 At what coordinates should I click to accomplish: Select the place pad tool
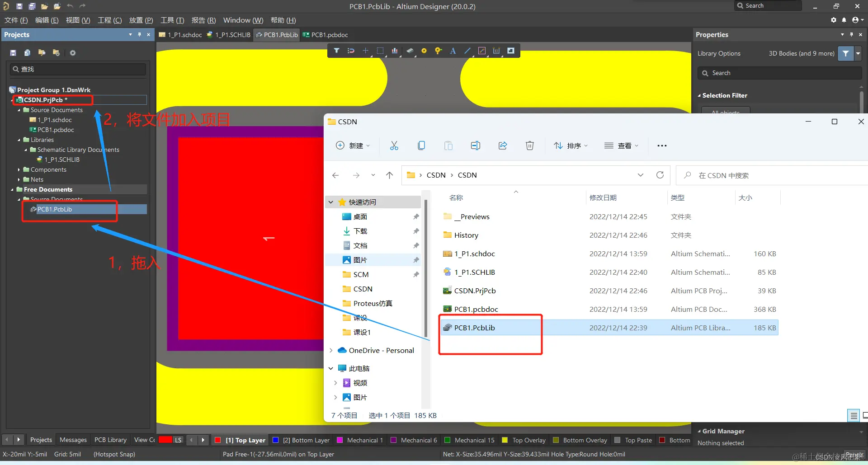point(424,51)
